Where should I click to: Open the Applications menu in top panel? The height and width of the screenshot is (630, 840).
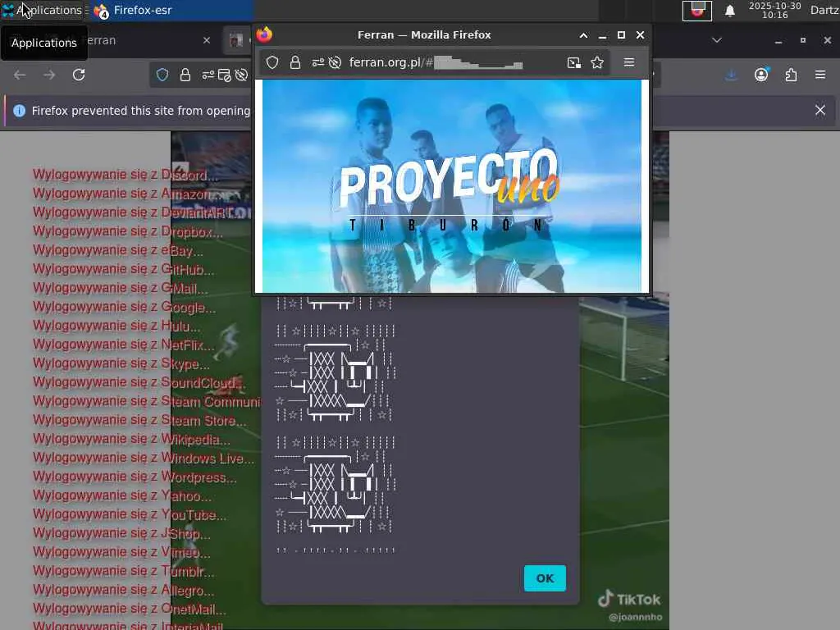pos(42,10)
